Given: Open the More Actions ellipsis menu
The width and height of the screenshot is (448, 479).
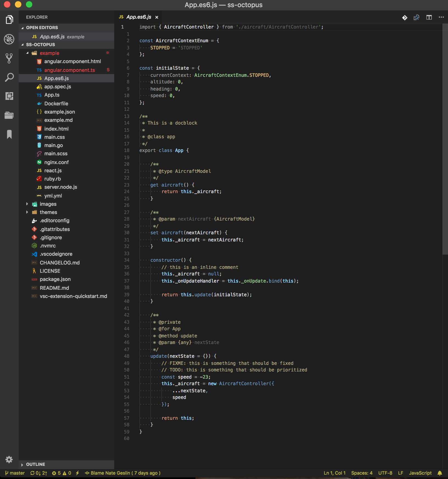Looking at the screenshot, I should point(441,17).
